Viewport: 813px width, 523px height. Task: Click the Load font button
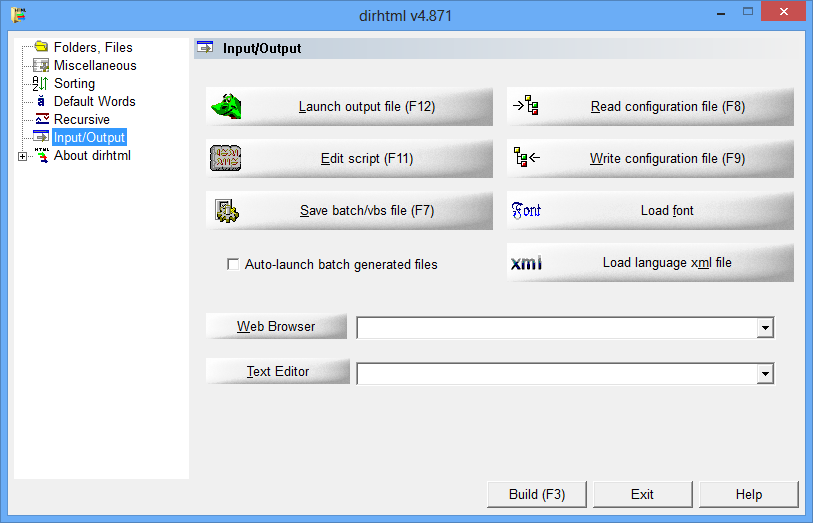coord(650,210)
